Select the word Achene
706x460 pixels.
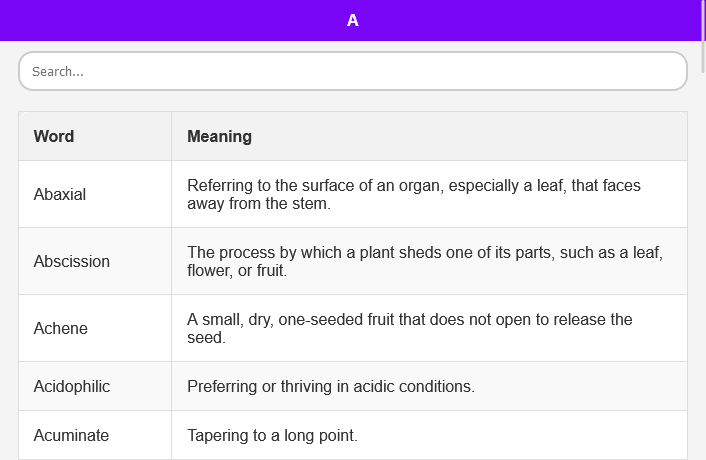tap(61, 328)
